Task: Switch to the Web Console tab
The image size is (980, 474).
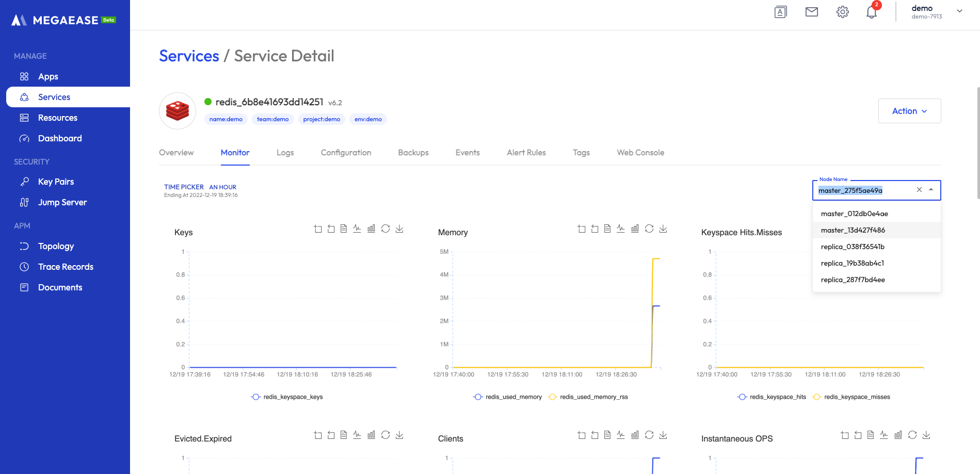Action: (x=640, y=153)
